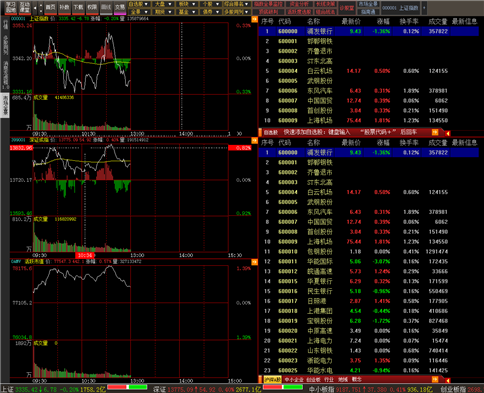Select the 行情 tab in the left sidebar
484x393 pixels.
(x=6, y=24)
